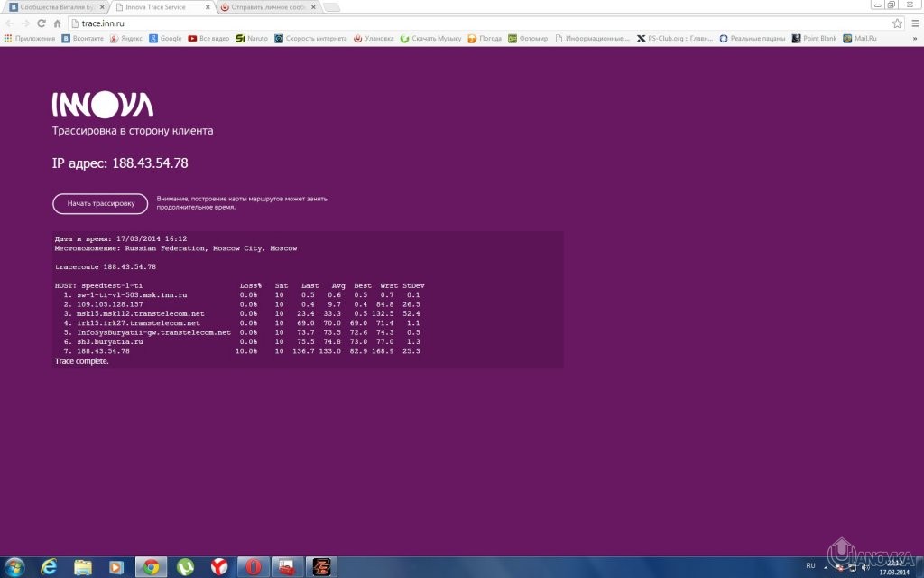Click the Trace complete. message
Image resolution: width=924 pixels, height=578 pixels.
pos(82,361)
